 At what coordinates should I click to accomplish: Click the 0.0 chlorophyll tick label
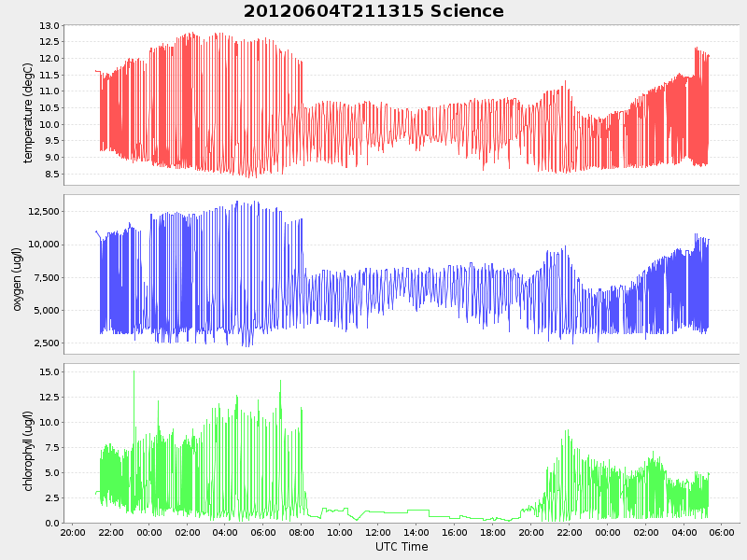point(52,523)
